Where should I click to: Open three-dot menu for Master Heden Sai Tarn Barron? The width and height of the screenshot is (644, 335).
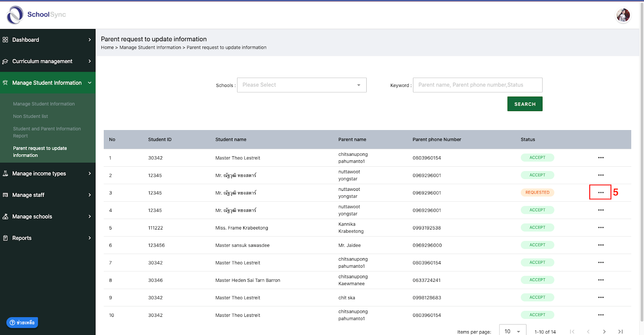coord(601,280)
